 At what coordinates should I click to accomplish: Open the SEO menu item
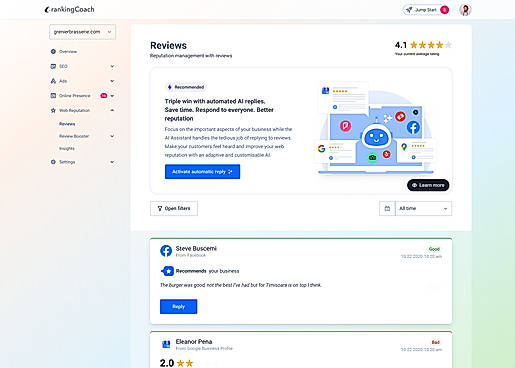(63, 66)
